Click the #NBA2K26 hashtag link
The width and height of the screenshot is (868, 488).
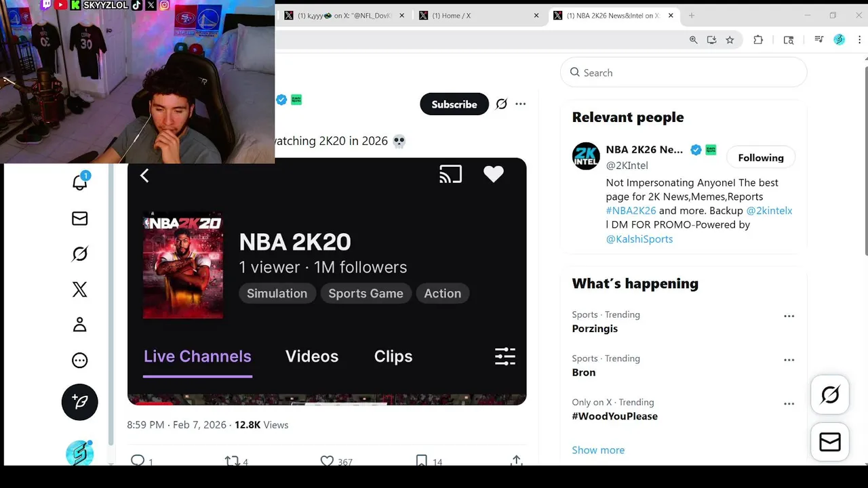point(631,211)
